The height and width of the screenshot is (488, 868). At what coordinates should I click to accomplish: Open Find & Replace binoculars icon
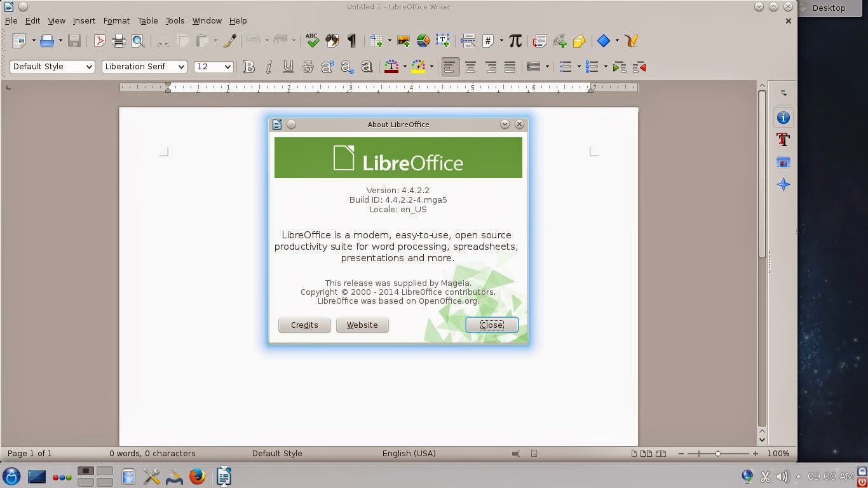[x=332, y=41]
